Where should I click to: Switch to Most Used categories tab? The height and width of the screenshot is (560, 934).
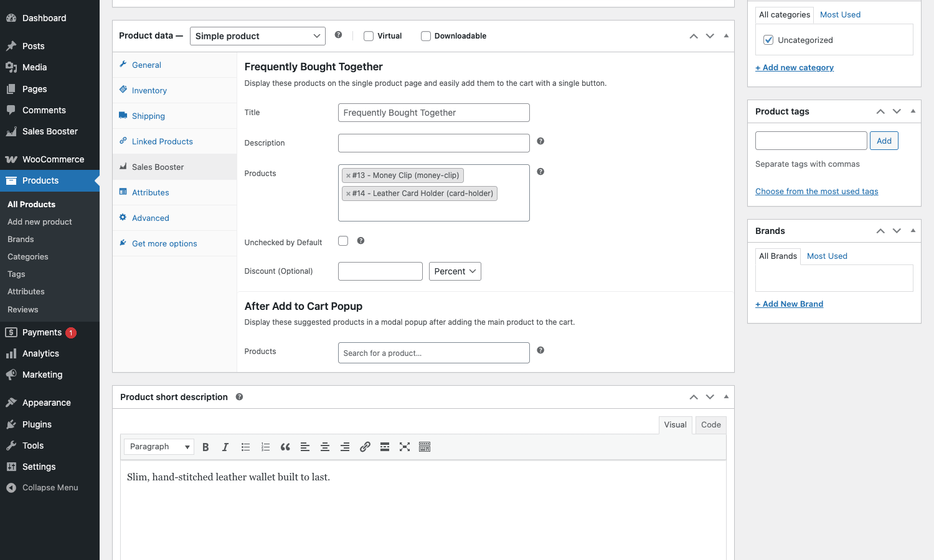[840, 14]
